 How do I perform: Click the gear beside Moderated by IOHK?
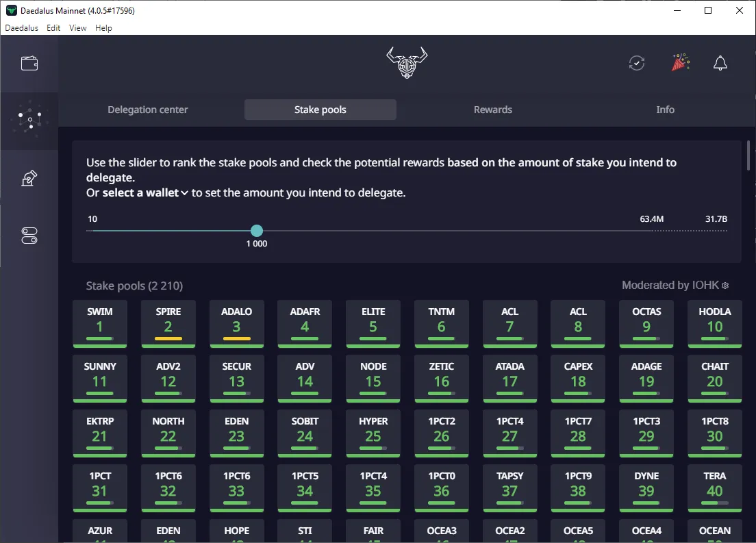724,286
